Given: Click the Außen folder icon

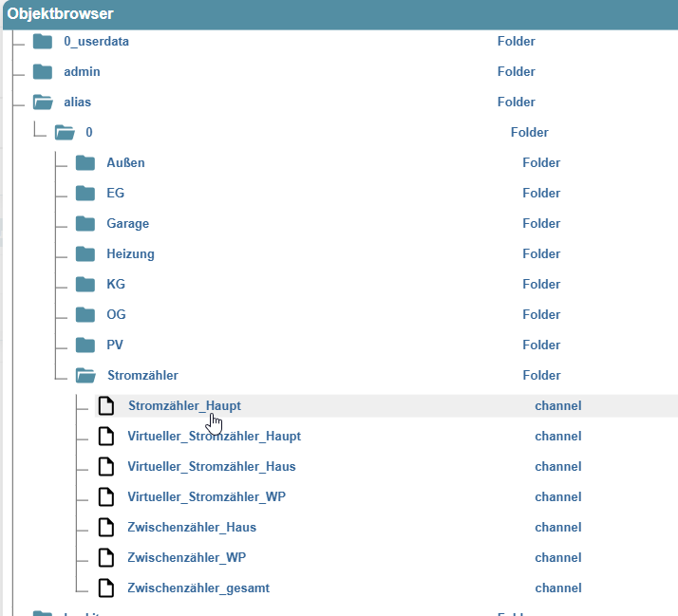Looking at the screenshot, I should (86, 163).
